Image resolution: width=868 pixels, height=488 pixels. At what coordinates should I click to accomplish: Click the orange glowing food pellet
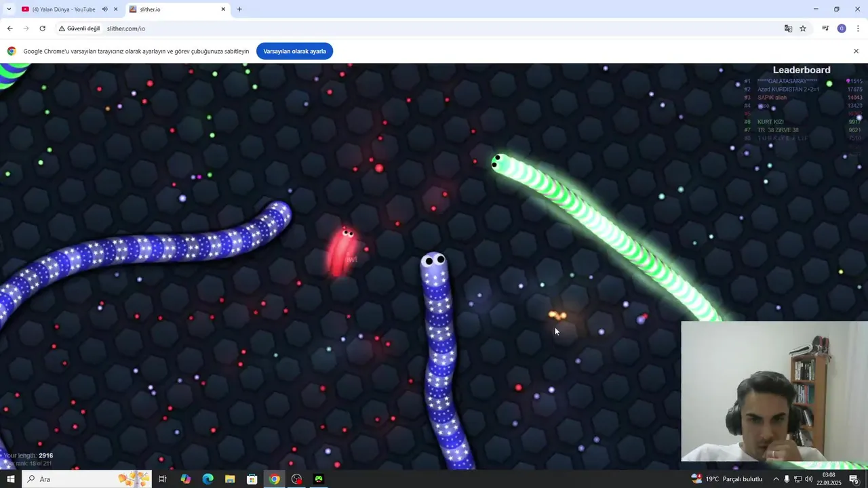[x=557, y=315]
